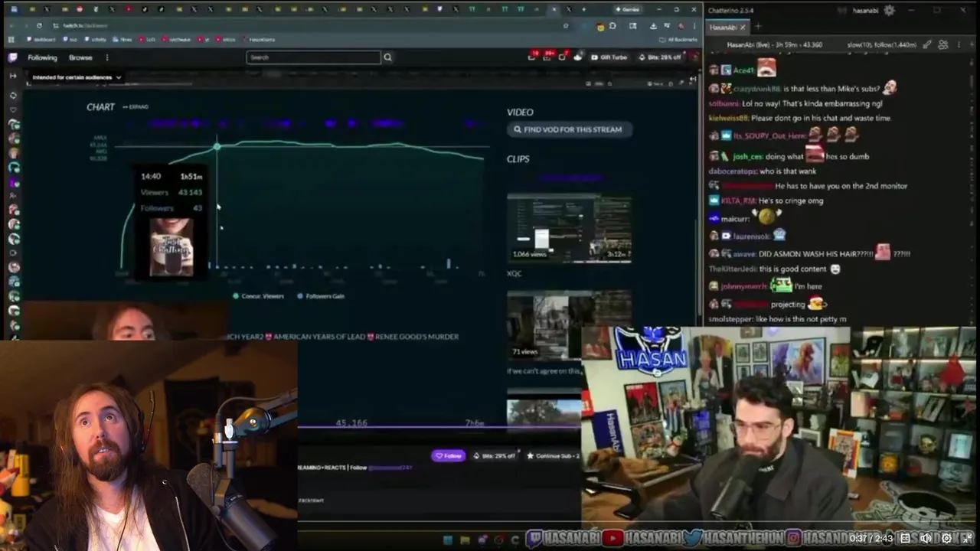Screen dimensions: 980x551
Task: Open the Chrome apps grid icon in bookmarks bar
Action: click(x=11, y=40)
